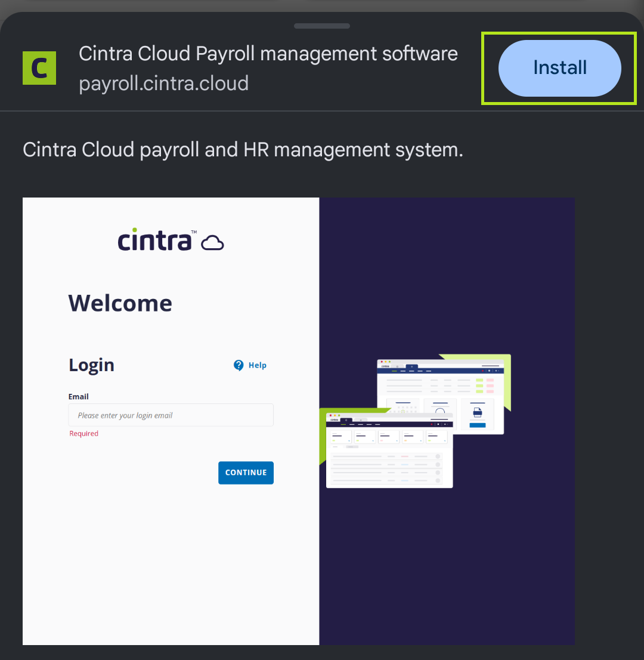This screenshot has height=660, width=644.
Task: Click the Help question mark icon
Action: (x=239, y=365)
